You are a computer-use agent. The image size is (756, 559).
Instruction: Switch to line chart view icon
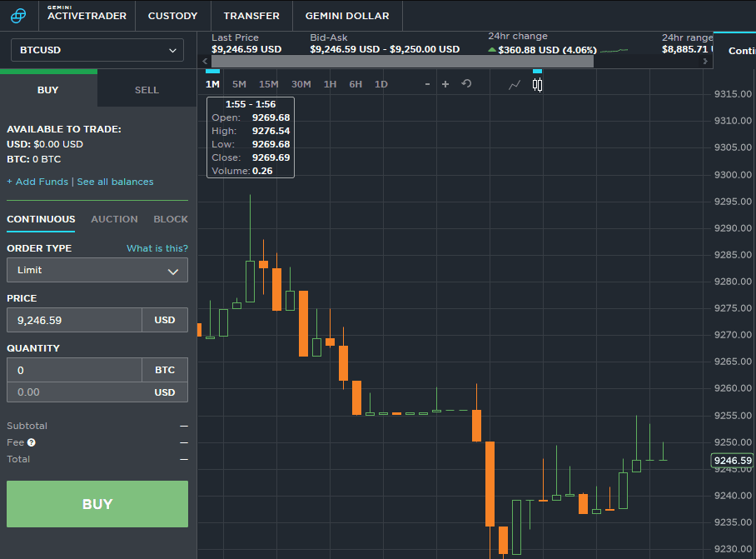515,85
